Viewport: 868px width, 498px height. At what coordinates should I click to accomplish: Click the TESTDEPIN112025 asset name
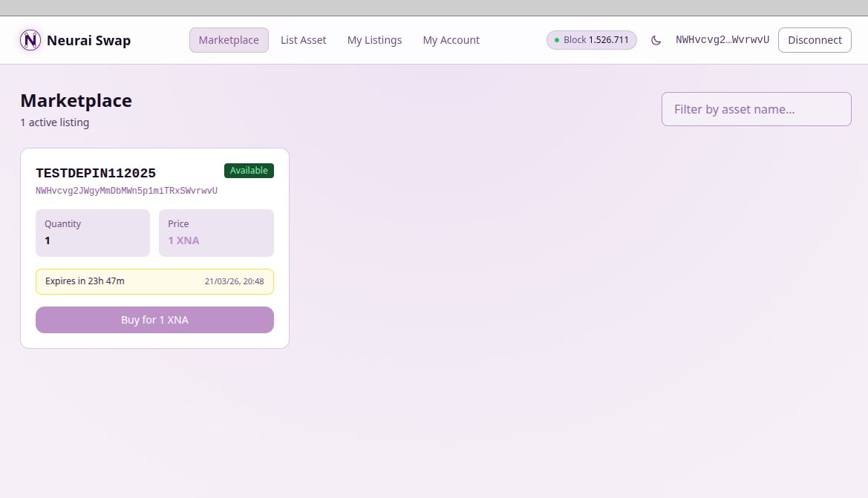96,173
